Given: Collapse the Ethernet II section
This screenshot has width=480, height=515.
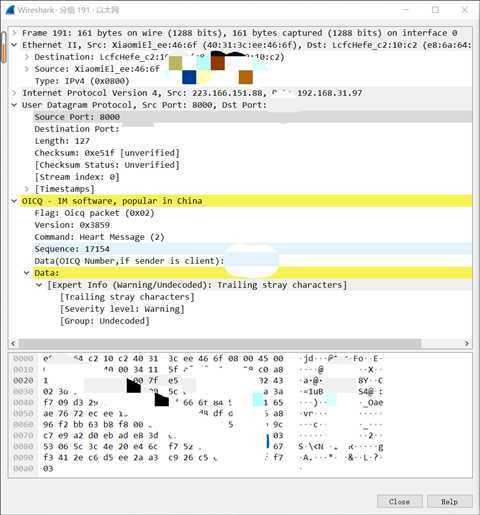Looking at the screenshot, I should click(15, 45).
